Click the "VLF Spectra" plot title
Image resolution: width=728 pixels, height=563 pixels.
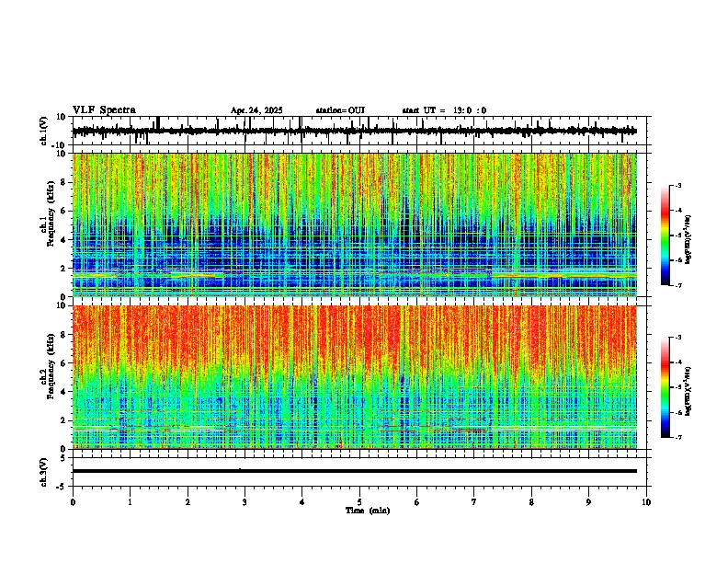pyautogui.click(x=104, y=110)
